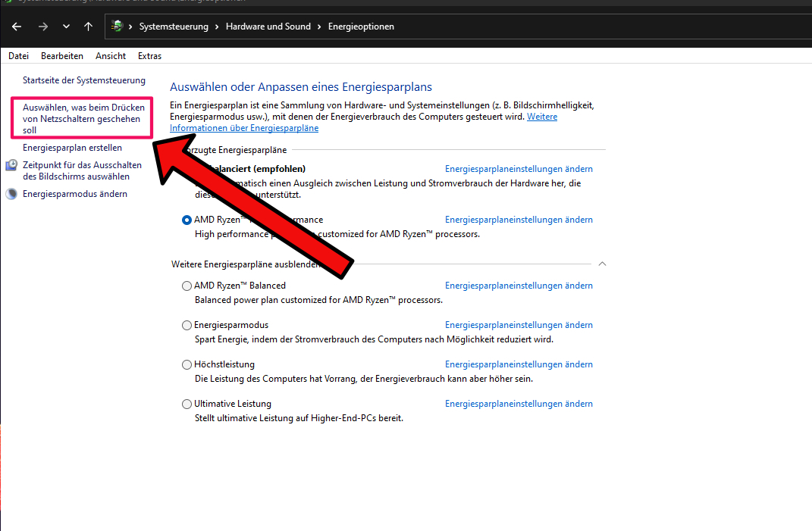Open the recent locations dropdown chevron
This screenshot has width=812, height=531.
click(x=66, y=27)
